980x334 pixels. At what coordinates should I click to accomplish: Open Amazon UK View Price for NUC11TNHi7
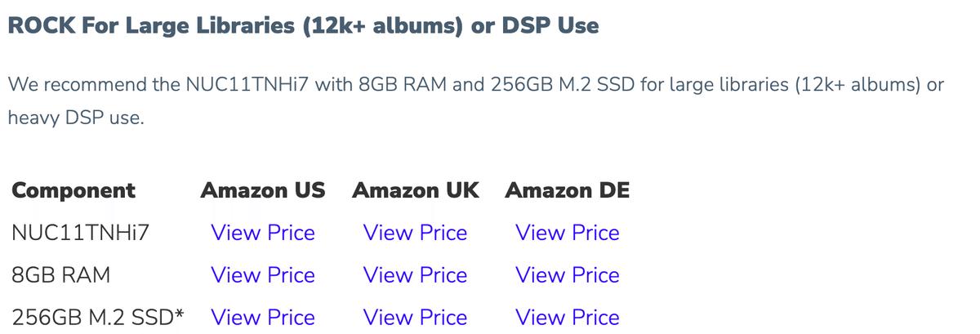pyautogui.click(x=415, y=233)
